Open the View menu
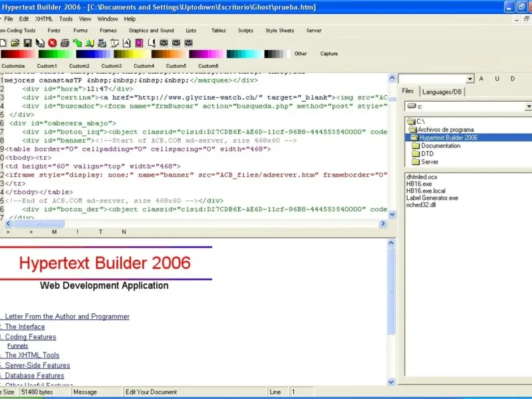The width and height of the screenshot is (532, 399). (85, 19)
